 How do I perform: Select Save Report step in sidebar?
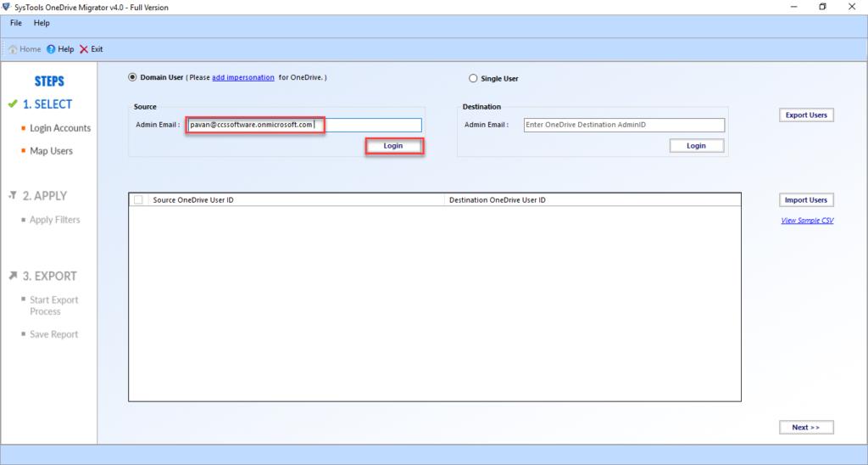coord(53,334)
